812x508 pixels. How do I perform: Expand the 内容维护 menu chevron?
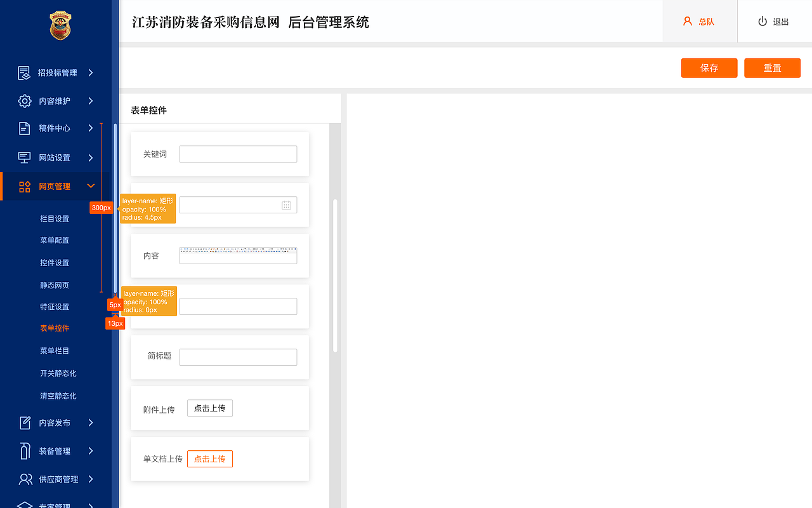[x=91, y=101]
